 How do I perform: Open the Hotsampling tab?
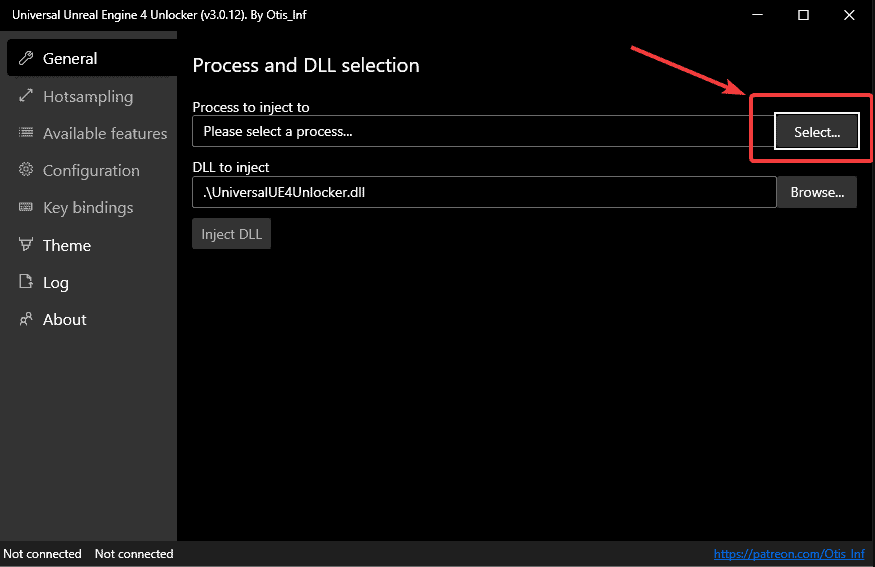click(x=88, y=96)
